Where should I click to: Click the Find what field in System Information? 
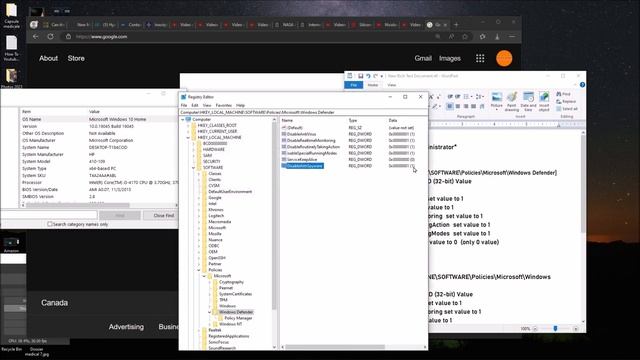49,215
